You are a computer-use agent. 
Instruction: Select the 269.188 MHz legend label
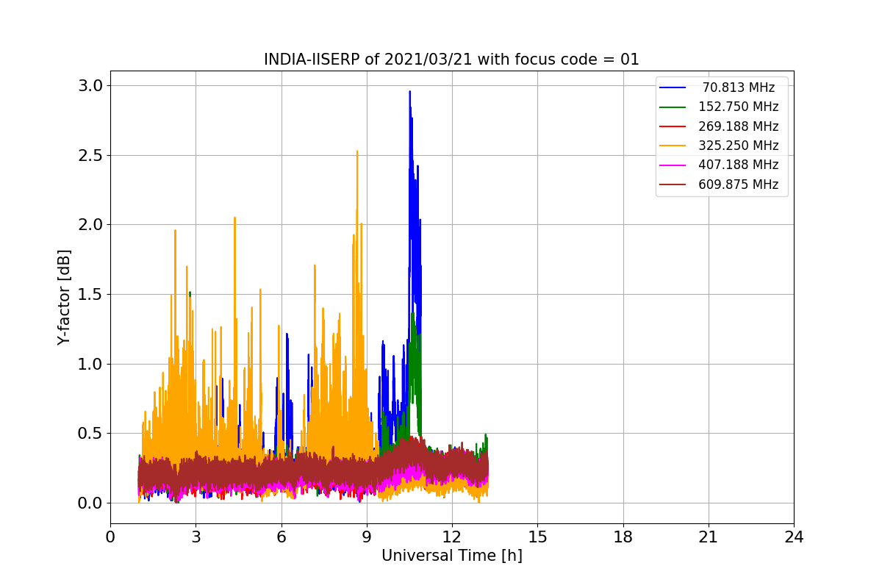(739, 126)
